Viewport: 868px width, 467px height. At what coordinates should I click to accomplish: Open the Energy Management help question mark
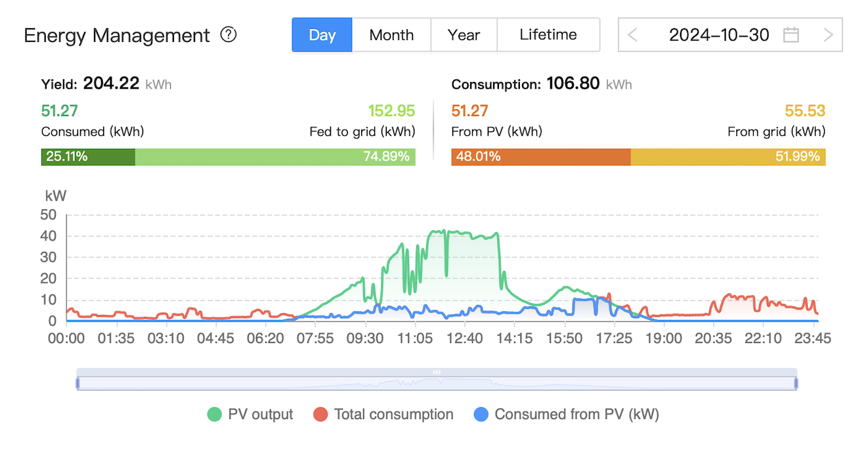click(228, 35)
